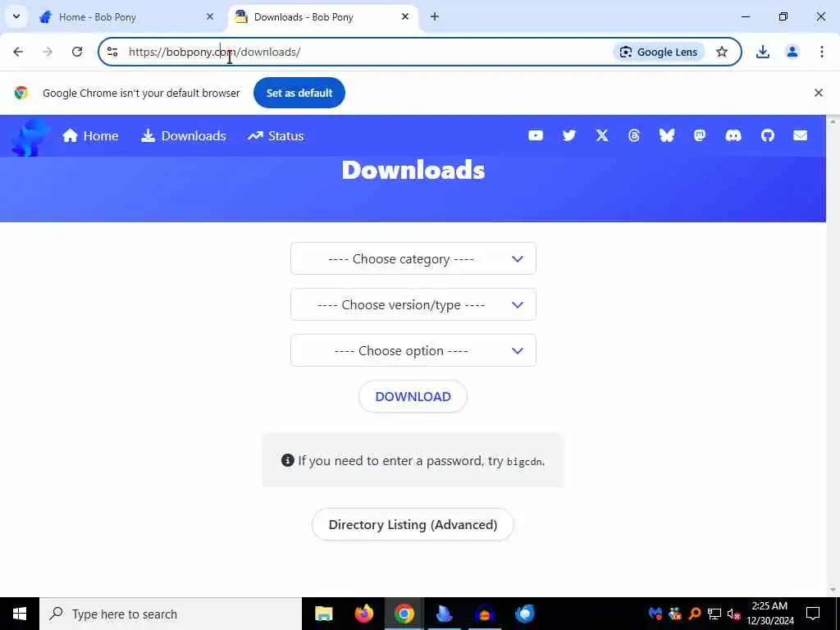Click the 'bigcdn' password text

tap(525, 462)
